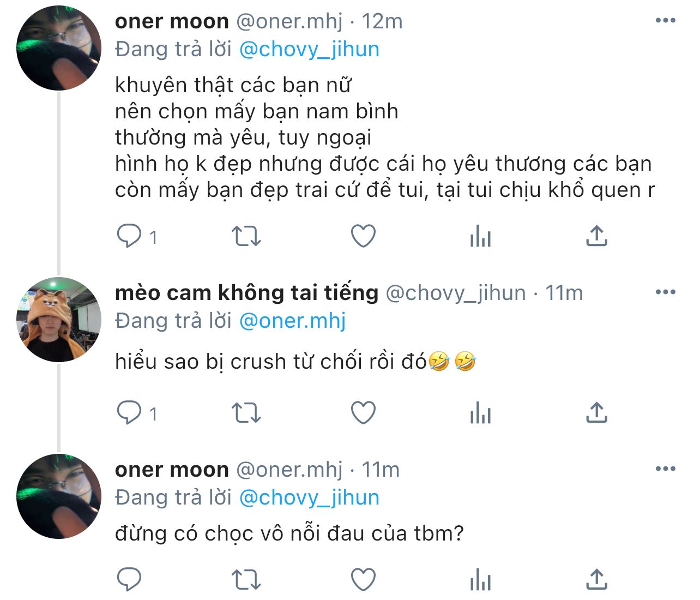The width and height of the screenshot is (700, 600).
Task: Open more options on mèo cam tweet
Action: pyautogui.click(x=665, y=292)
